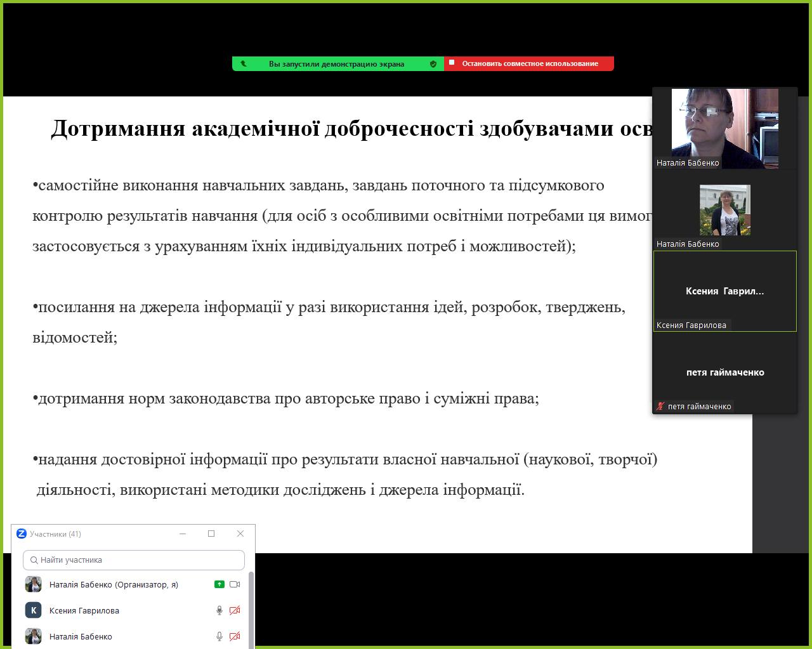Select Наталія Бабенко (Организатор, я) list entry
Viewport: 812px width, 649px height.
click(x=114, y=584)
